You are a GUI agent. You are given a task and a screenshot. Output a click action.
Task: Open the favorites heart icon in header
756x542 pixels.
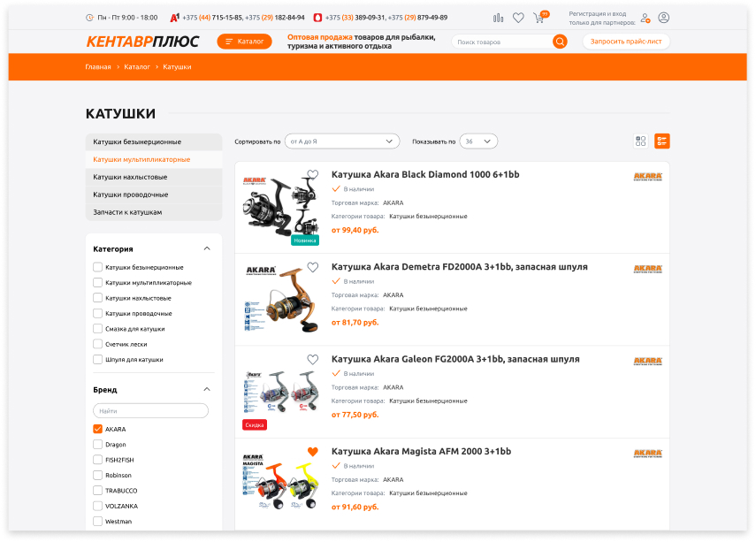[518, 18]
